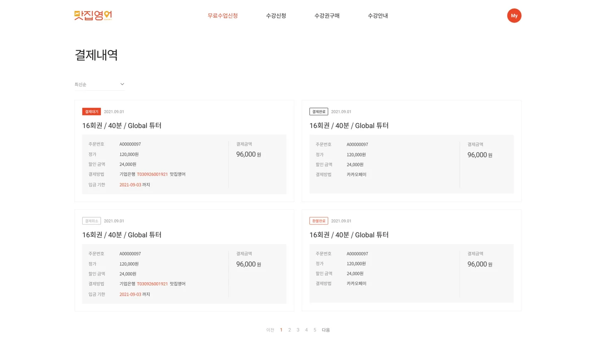Jump to page 3
Screen dimensions: 596x364
(x=298, y=330)
